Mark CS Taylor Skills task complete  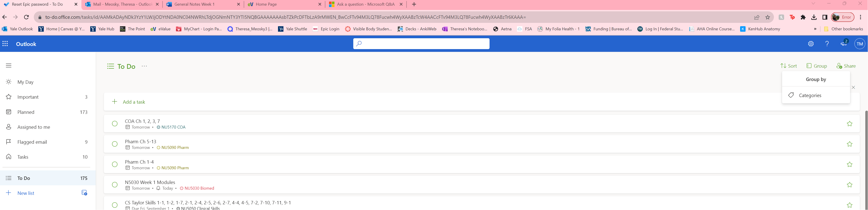pos(115,205)
